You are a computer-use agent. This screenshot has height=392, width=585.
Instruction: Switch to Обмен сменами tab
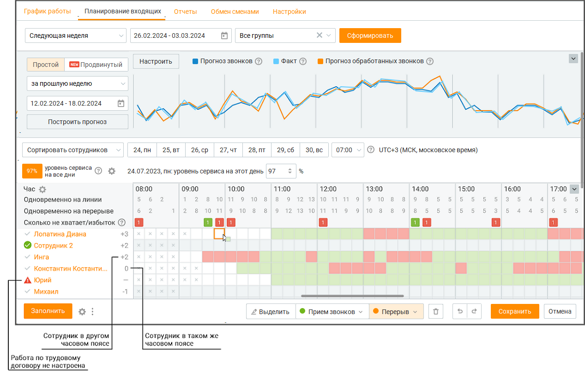pyautogui.click(x=235, y=12)
